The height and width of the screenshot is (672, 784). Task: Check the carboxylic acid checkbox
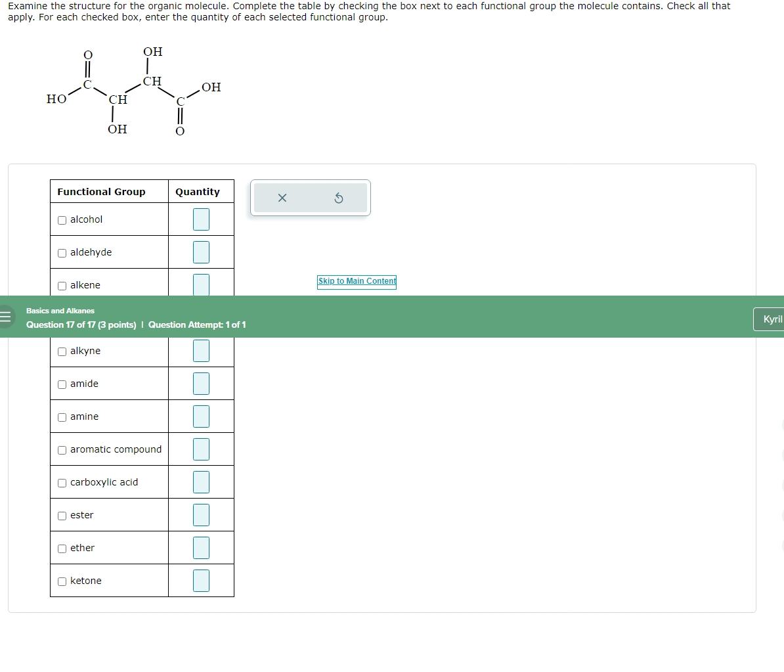tap(61, 482)
